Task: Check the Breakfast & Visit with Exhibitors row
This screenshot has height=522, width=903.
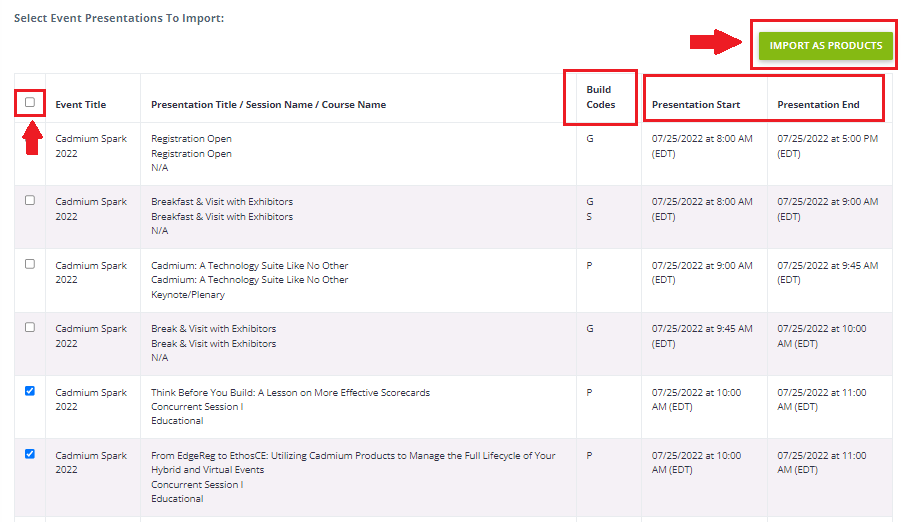Action: point(30,201)
